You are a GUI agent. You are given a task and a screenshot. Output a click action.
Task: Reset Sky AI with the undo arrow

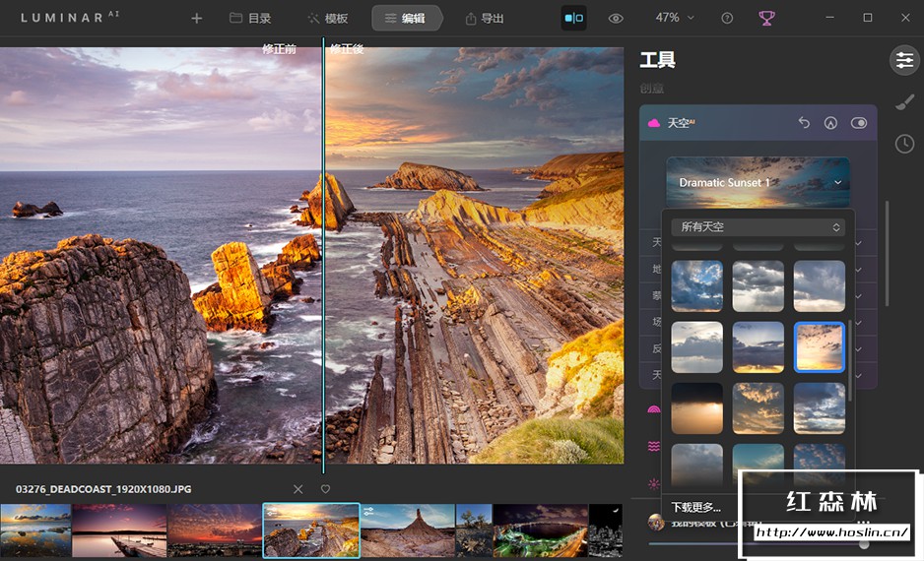pyautogui.click(x=804, y=122)
